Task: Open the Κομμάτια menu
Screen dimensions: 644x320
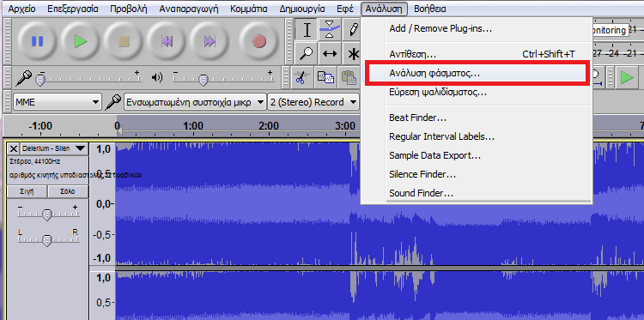Action: (x=249, y=9)
